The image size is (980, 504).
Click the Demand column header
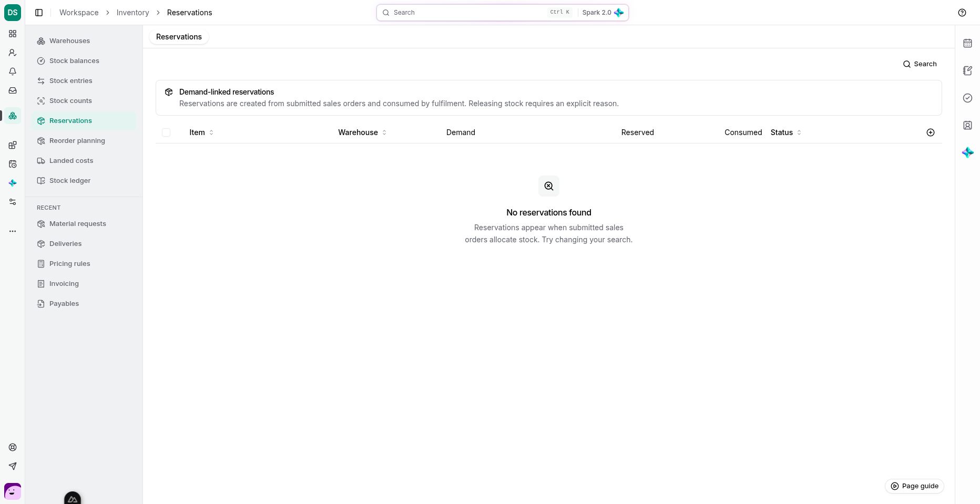[461, 132]
